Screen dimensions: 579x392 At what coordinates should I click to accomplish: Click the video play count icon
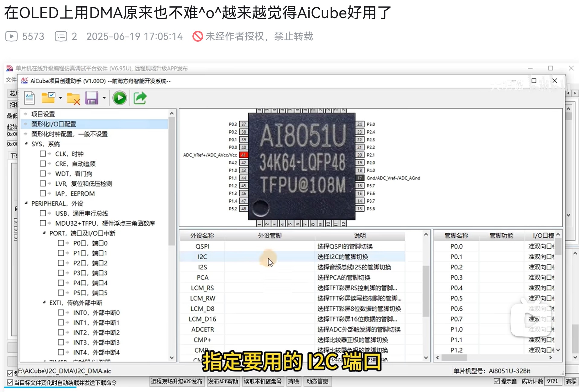coord(11,36)
